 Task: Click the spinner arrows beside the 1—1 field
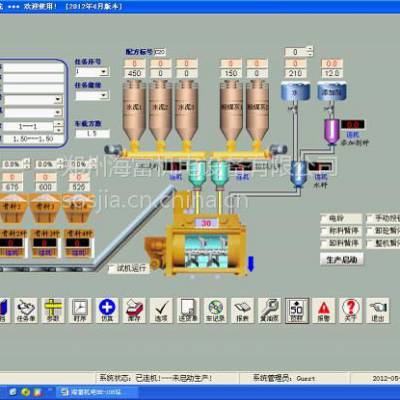coord(59,126)
